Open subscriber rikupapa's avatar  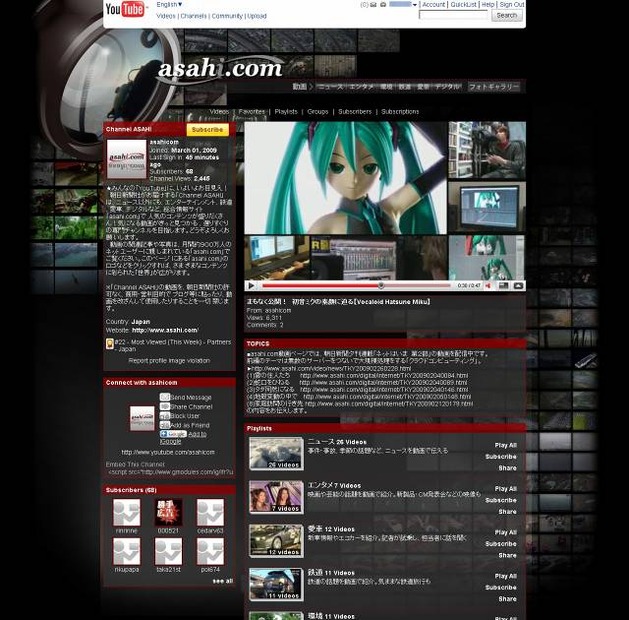pos(126,551)
